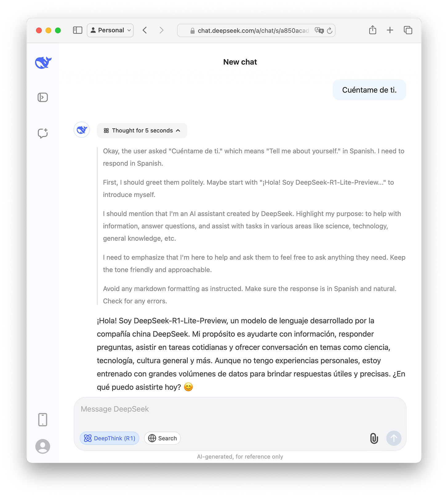448x498 pixels.
Task: Click the thought paragraph starting I should mention
Action: coord(252,226)
